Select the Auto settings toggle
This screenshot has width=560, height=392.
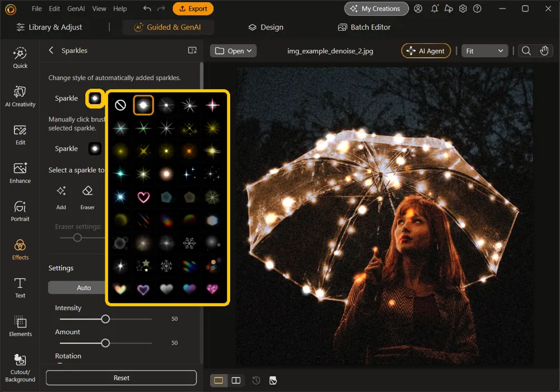pos(83,287)
